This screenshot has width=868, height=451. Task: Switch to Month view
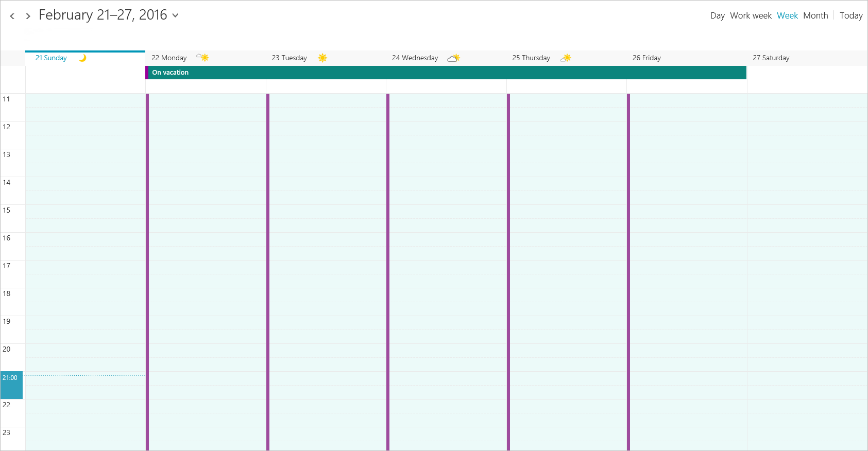(815, 15)
